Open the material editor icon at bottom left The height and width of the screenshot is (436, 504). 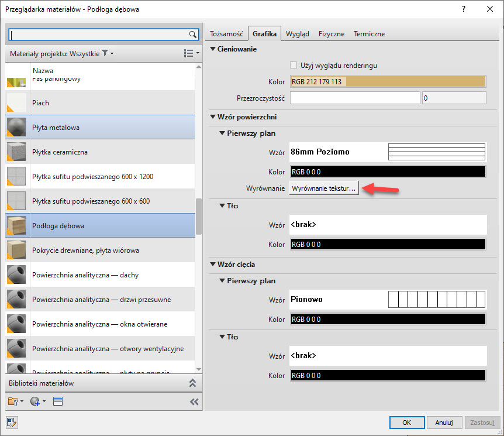tap(12, 422)
